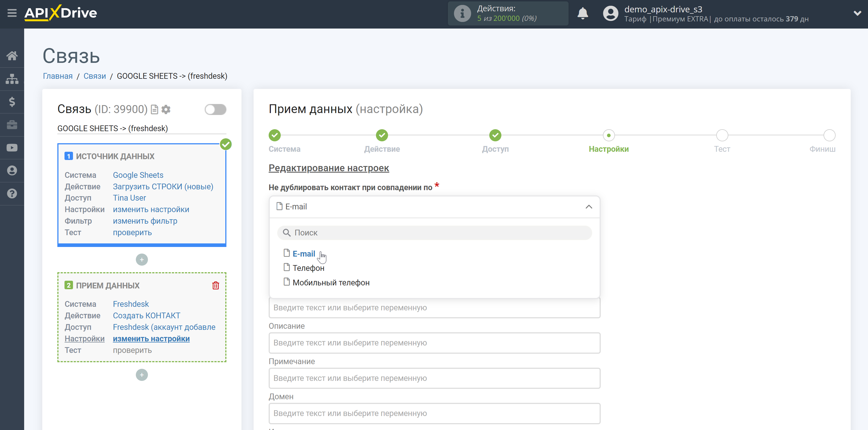Add a block between source and receiver
Viewport: 868px width, 430px height.
point(142,260)
